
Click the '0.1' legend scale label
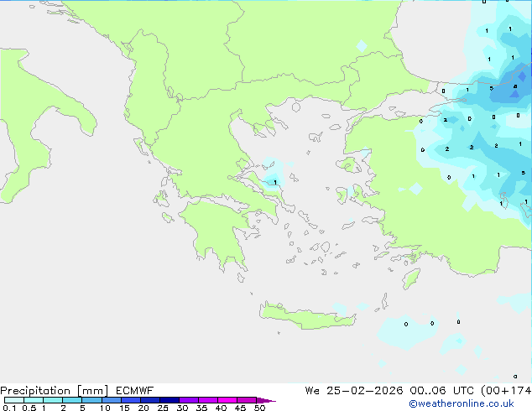(9, 408)
